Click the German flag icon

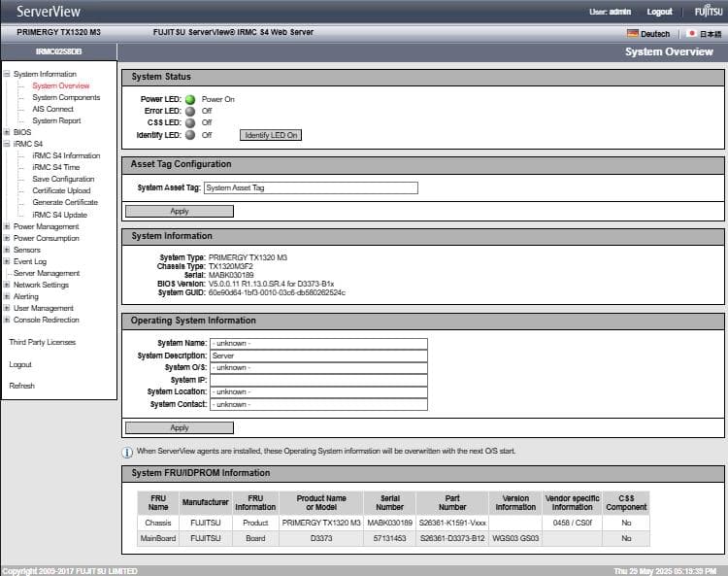[x=633, y=34]
